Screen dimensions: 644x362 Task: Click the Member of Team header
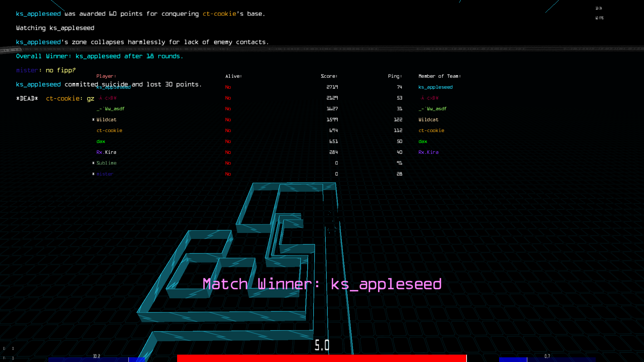(439, 76)
